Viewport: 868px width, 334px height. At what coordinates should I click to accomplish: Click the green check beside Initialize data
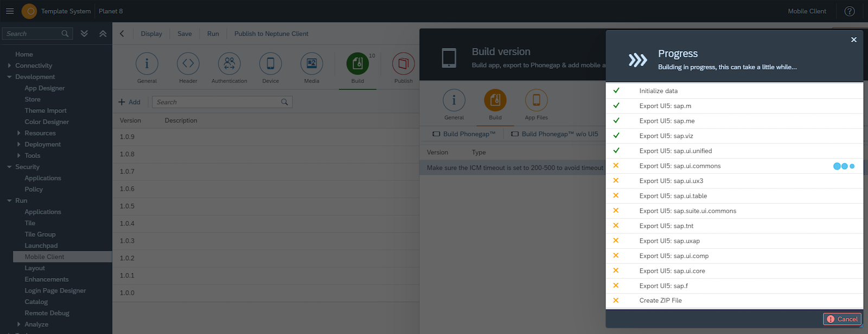(616, 91)
